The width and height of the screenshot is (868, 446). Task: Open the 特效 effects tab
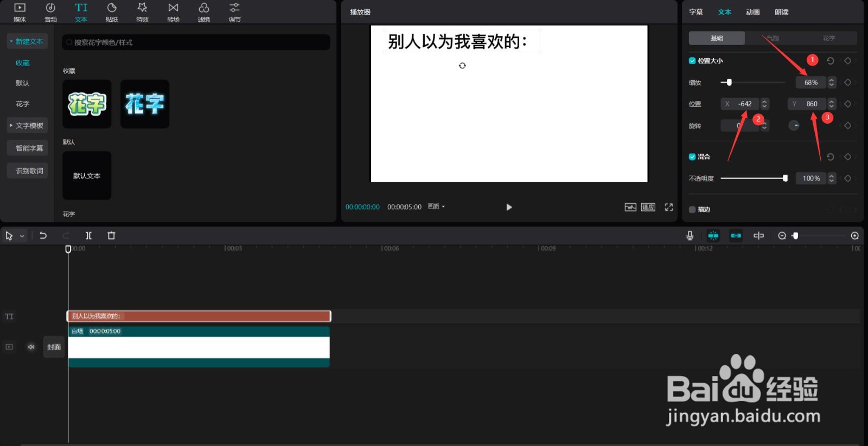click(x=142, y=12)
